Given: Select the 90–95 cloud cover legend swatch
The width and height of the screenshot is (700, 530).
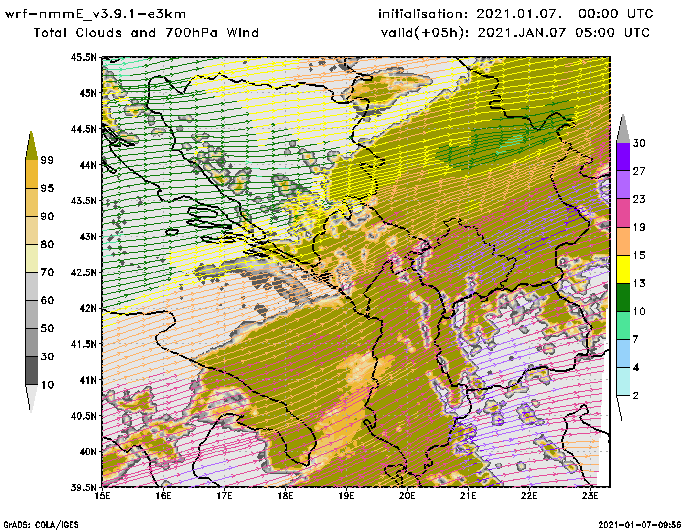Looking at the screenshot, I should (31, 202).
